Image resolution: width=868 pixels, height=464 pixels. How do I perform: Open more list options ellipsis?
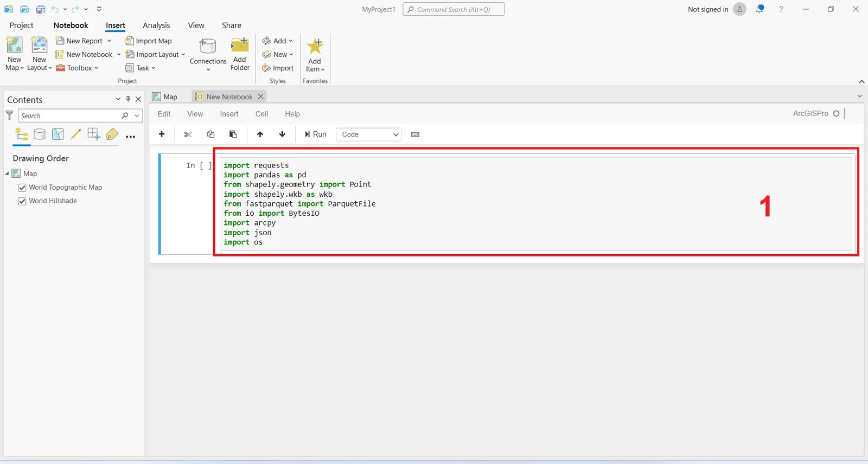point(130,137)
